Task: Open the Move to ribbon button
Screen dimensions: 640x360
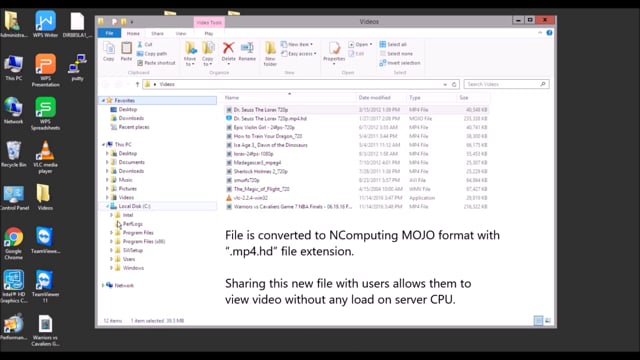Action: [x=190, y=53]
